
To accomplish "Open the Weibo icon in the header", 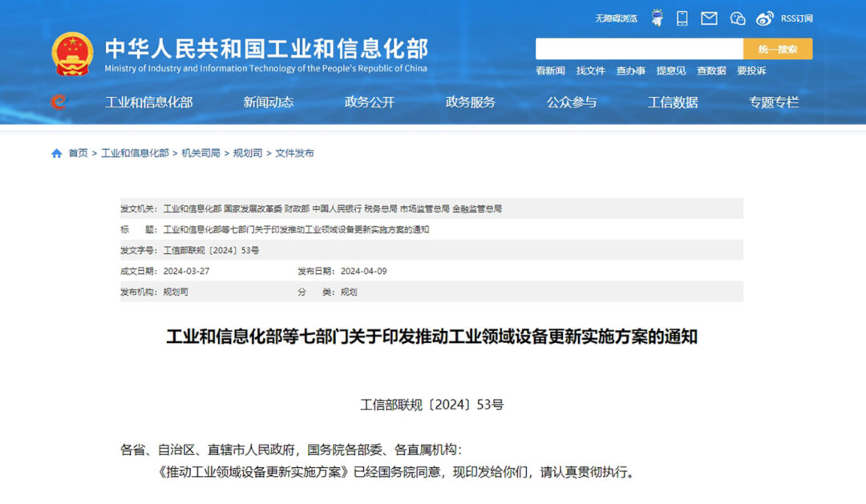I will tap(763, 18).
